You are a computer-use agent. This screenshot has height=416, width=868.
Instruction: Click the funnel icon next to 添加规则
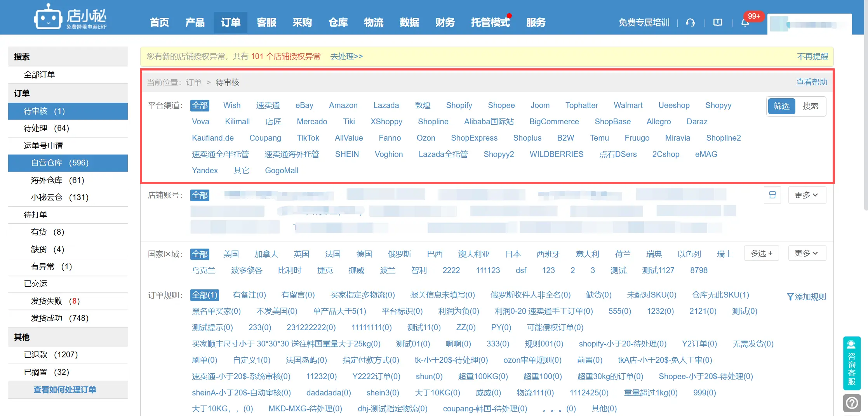coord(791,296)
